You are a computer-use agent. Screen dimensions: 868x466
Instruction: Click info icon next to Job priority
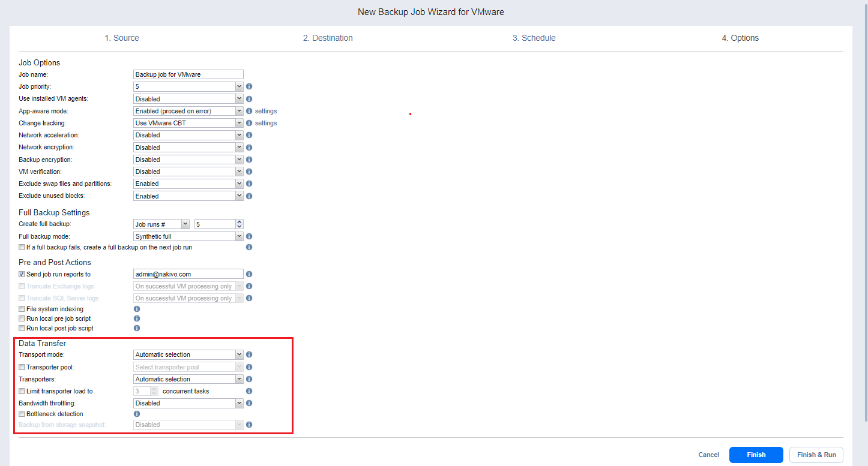coord(249,86)
